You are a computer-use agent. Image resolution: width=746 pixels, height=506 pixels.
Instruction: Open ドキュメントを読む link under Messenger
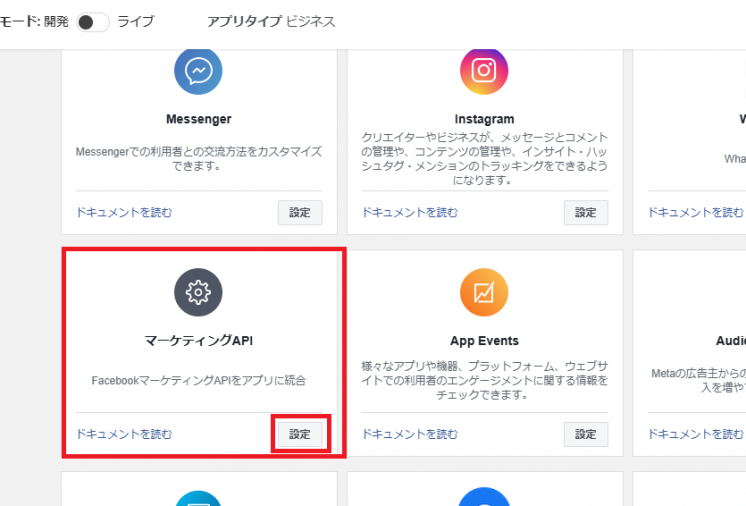124,212
